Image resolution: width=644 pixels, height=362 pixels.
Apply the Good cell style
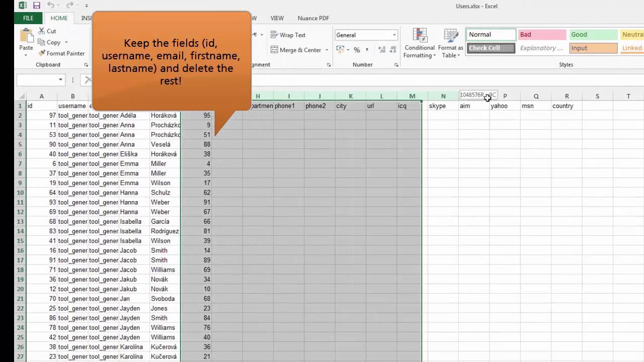[594, 35]
